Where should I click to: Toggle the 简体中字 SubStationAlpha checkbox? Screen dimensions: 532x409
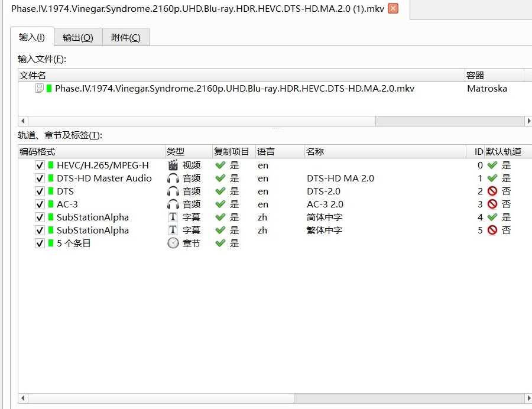coord(40,218)
